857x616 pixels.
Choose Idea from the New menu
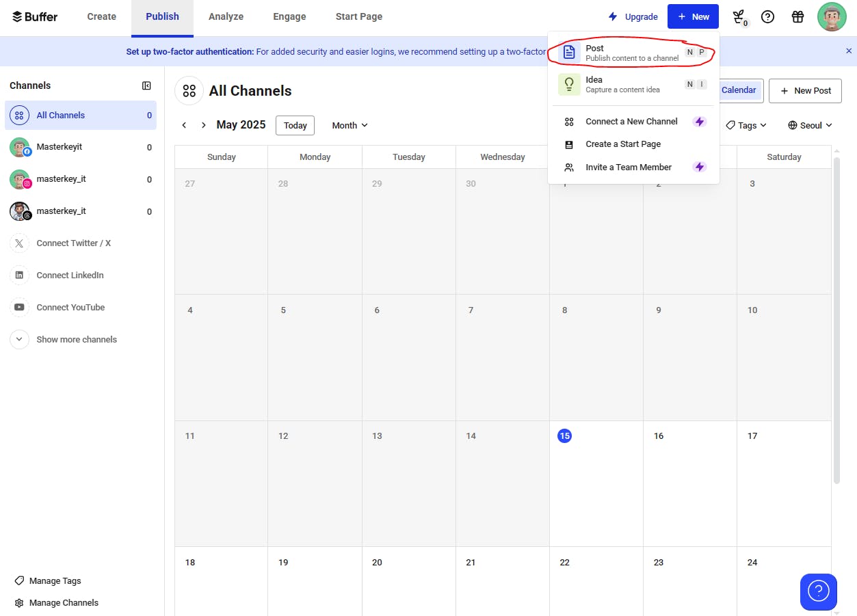[633, 84]
